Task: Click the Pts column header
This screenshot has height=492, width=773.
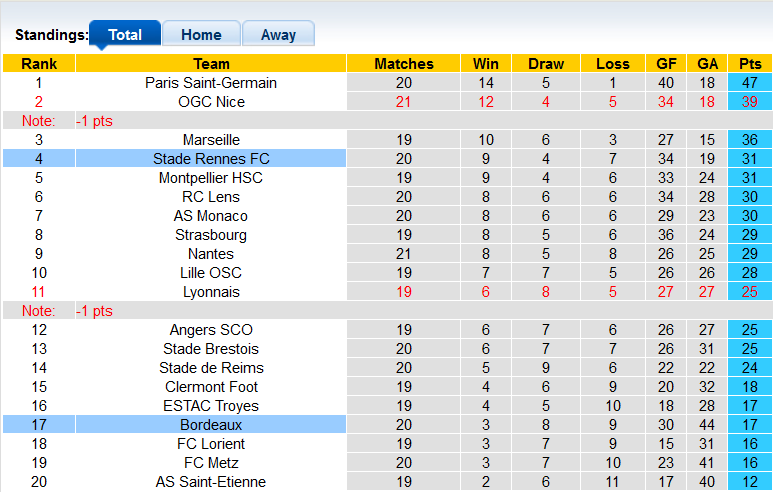Action: [749, 64]
